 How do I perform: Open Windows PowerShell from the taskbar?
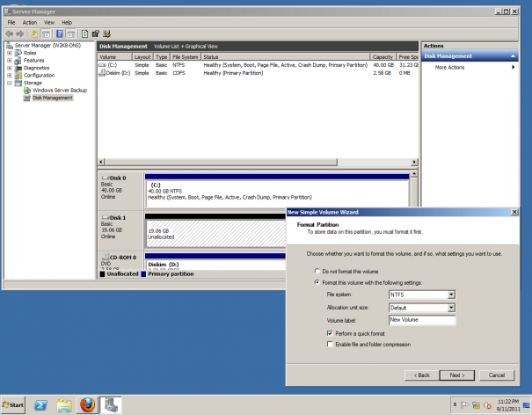[40, 405]
